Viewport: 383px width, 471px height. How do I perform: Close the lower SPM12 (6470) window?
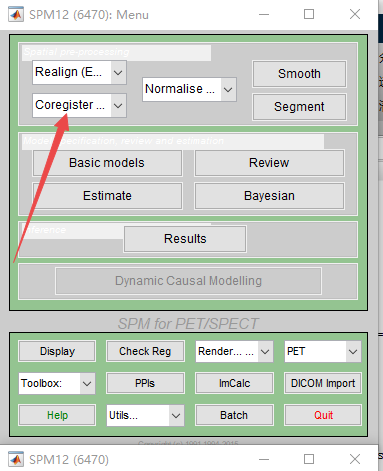355,459
